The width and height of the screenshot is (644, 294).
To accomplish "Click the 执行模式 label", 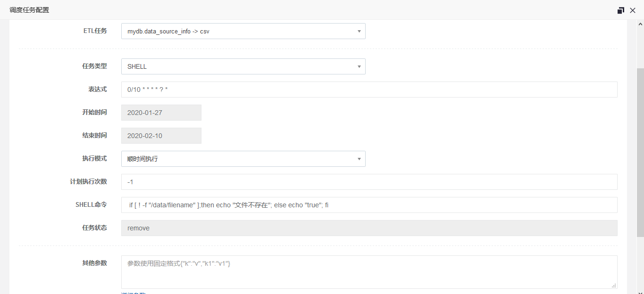I will pyautogui.click(x=94, y=158).
